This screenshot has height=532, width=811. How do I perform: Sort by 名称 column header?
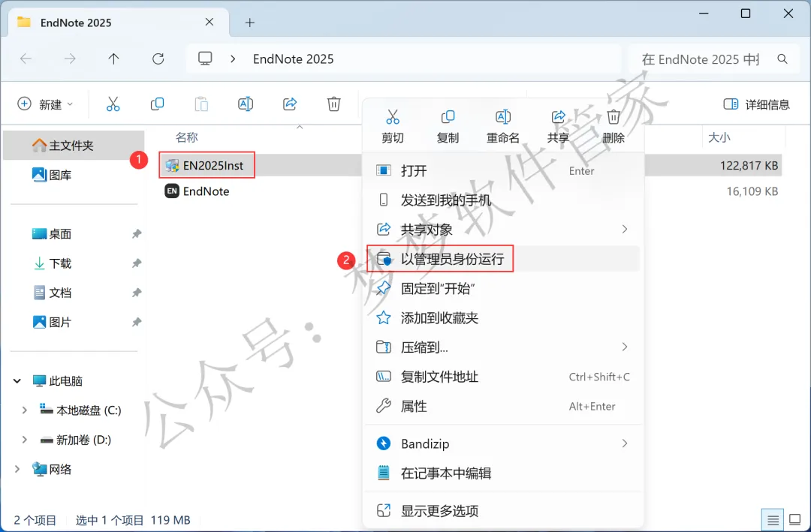point(187,137)
